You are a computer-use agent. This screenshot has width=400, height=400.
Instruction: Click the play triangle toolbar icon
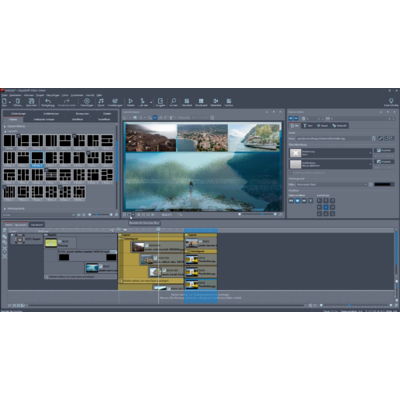click(131, 102)
